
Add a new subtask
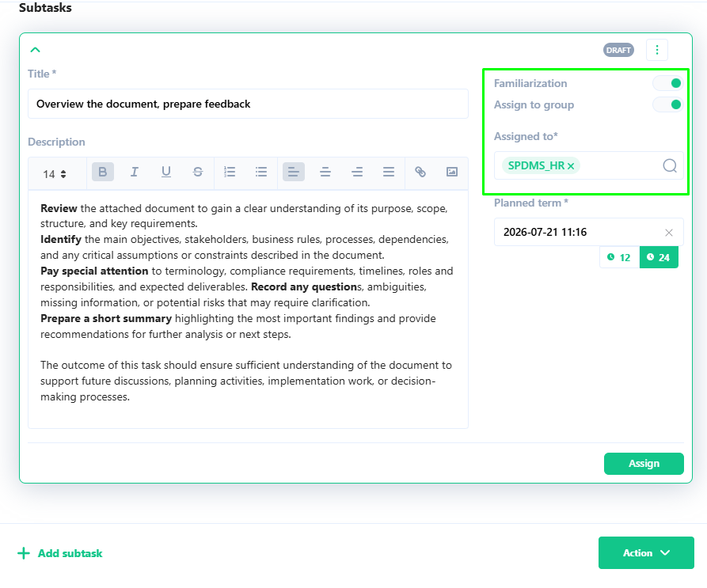[60, 553]
